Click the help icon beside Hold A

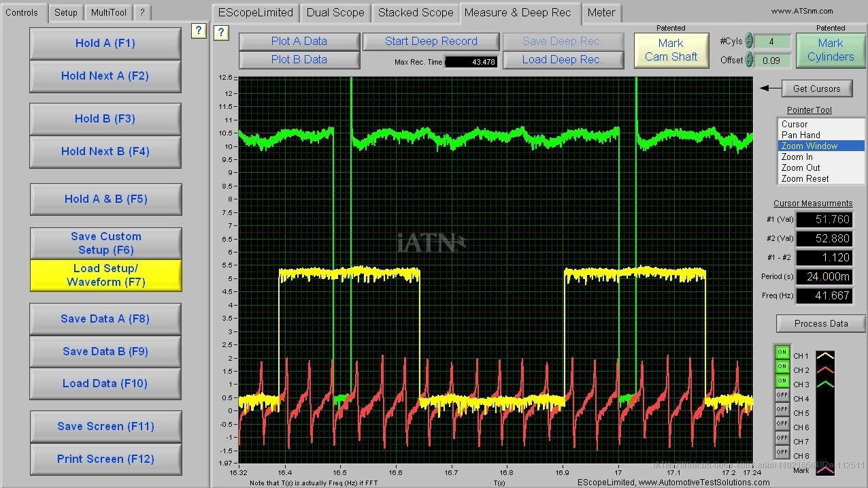pos(198,30)
